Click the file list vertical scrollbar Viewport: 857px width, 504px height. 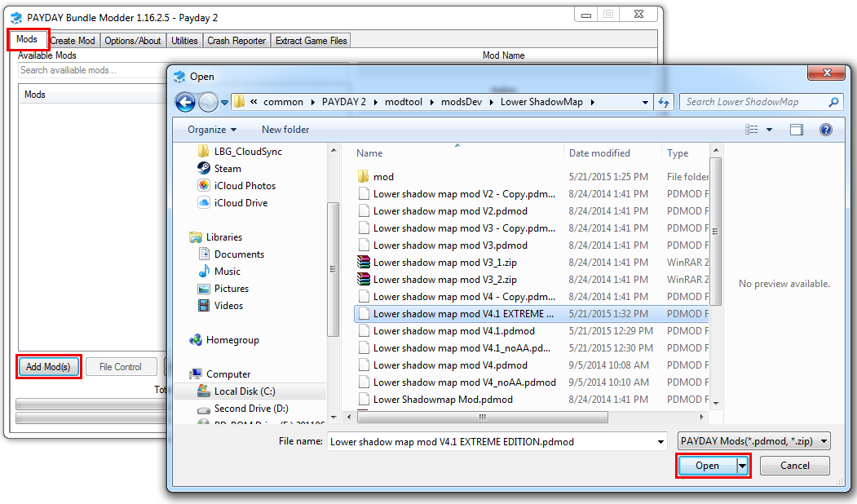(715, 232)
